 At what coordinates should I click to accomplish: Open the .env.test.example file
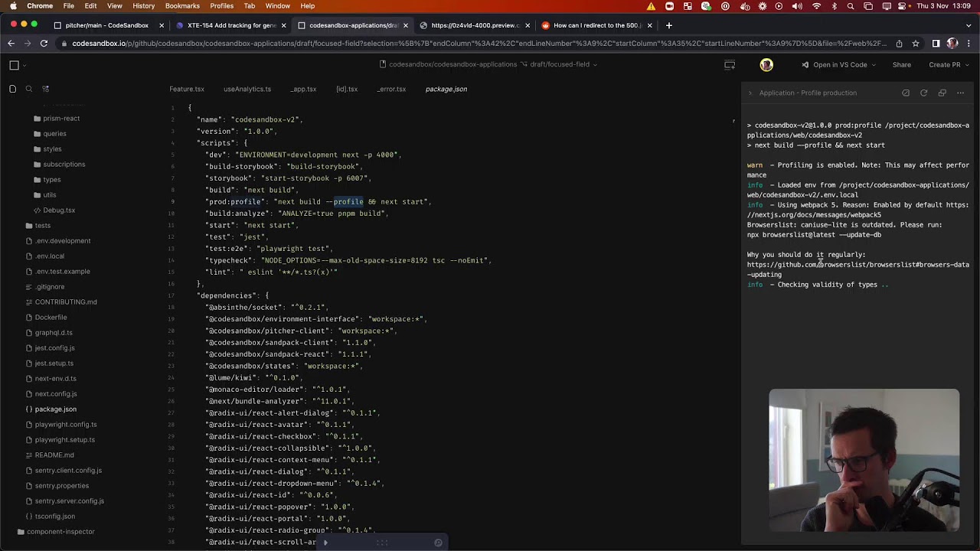[63, 272]
